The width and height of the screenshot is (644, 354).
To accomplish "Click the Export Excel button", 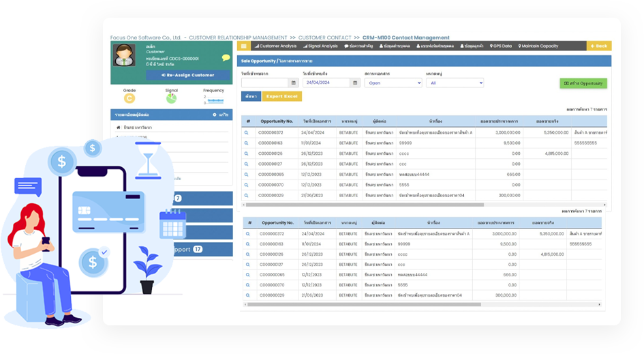I will (x=281, y=96).
